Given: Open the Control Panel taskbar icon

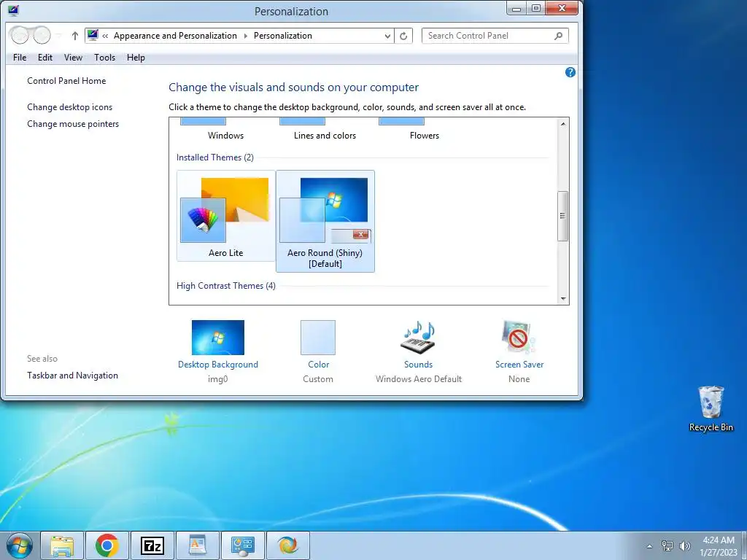Looking at the screenshot, I should (x=242, y=545).
